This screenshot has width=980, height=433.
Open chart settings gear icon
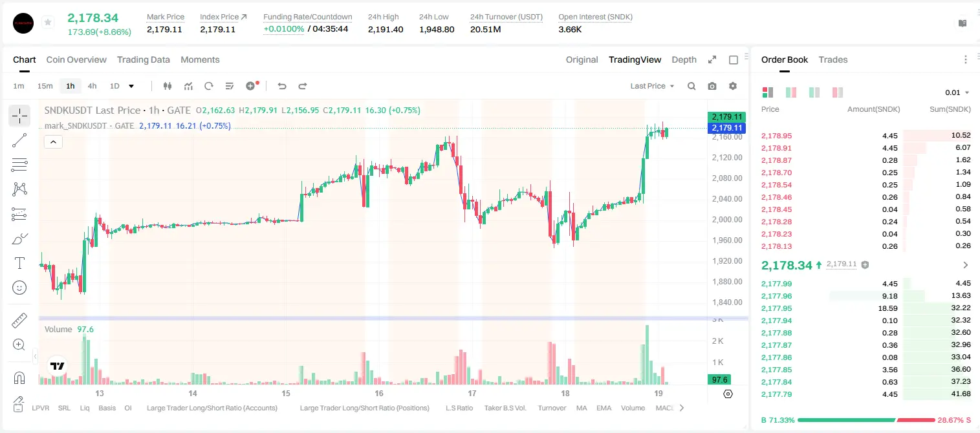pos(733,86)
